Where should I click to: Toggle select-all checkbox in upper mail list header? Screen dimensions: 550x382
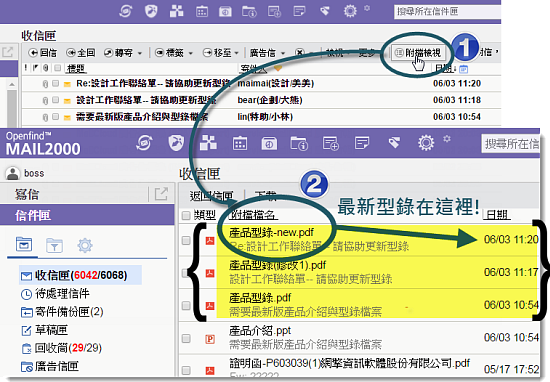pyautogui.click(x=58, y=68)
